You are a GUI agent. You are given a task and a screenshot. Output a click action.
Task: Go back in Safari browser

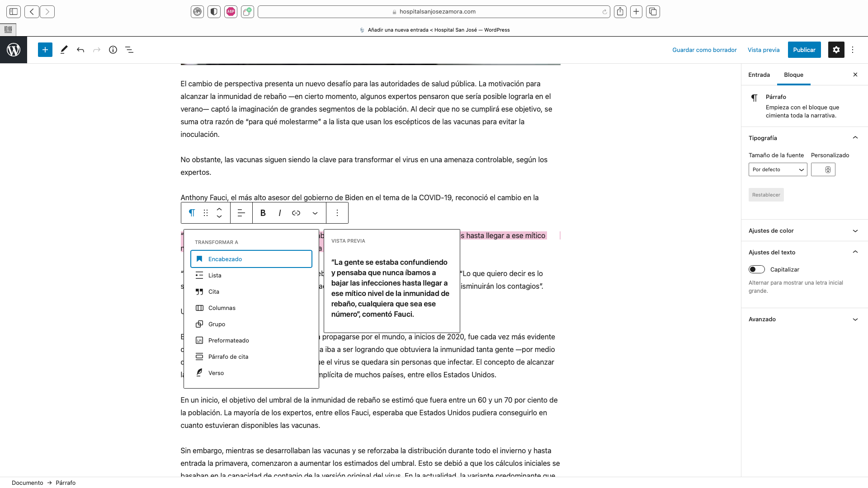(32, 11)
